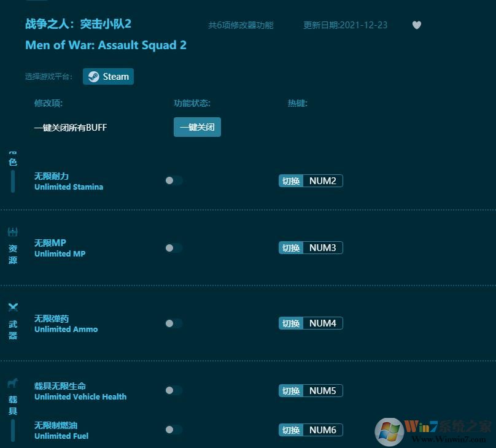Image resolution: width=496 pixels, height=448 pixels.
Task: Select the crossed-swords 武器 weapons icon
Action: (x=12, y=307)
